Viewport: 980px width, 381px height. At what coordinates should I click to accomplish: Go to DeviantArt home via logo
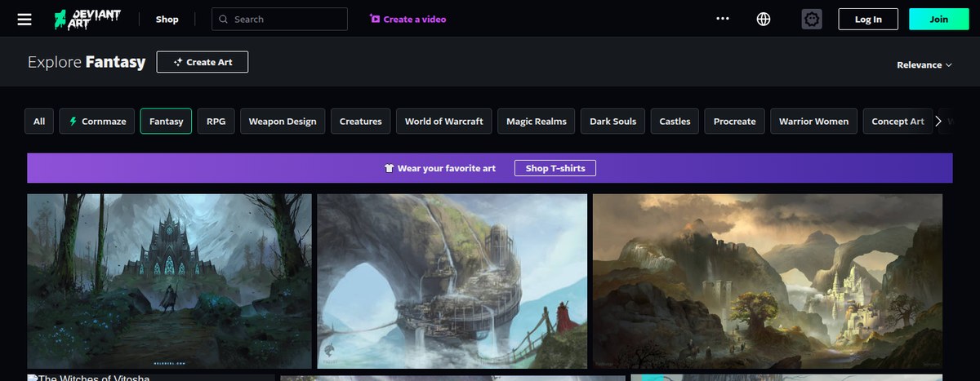88,19
